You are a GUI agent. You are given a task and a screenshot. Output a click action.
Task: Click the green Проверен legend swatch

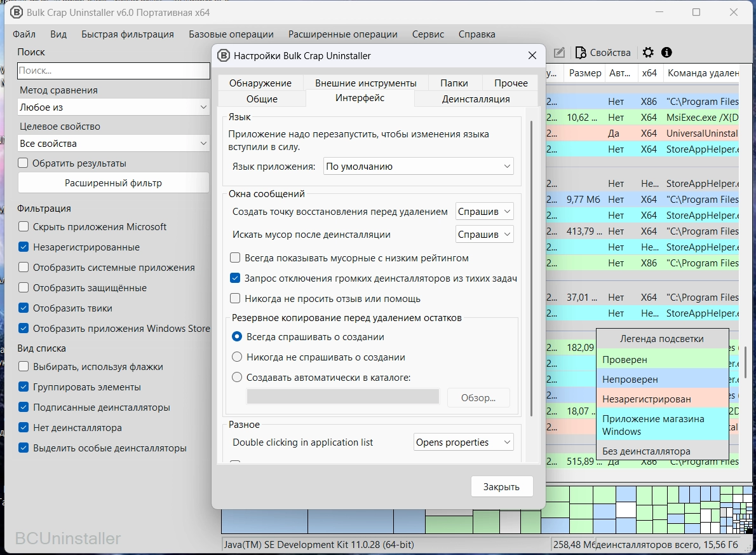coord(662,360)
